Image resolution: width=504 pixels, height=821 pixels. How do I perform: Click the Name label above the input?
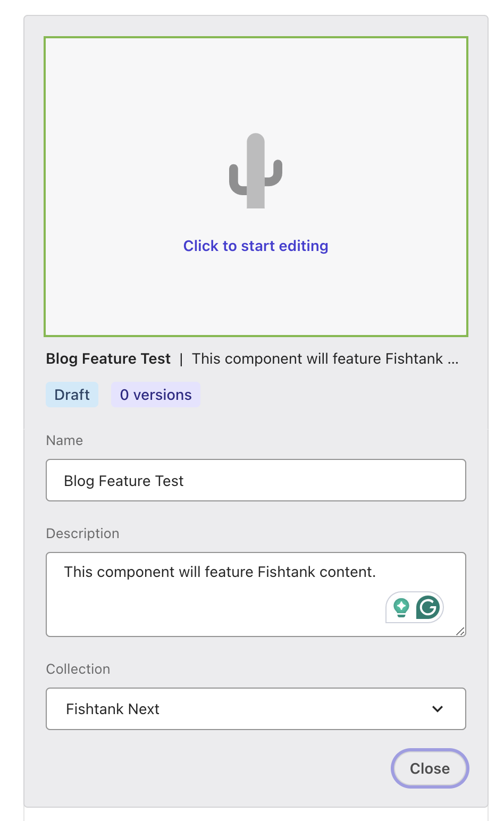point(64,440)
